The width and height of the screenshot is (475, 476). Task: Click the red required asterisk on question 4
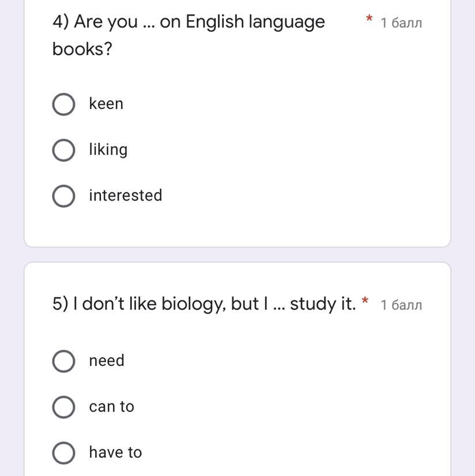(x=369, y=20)
